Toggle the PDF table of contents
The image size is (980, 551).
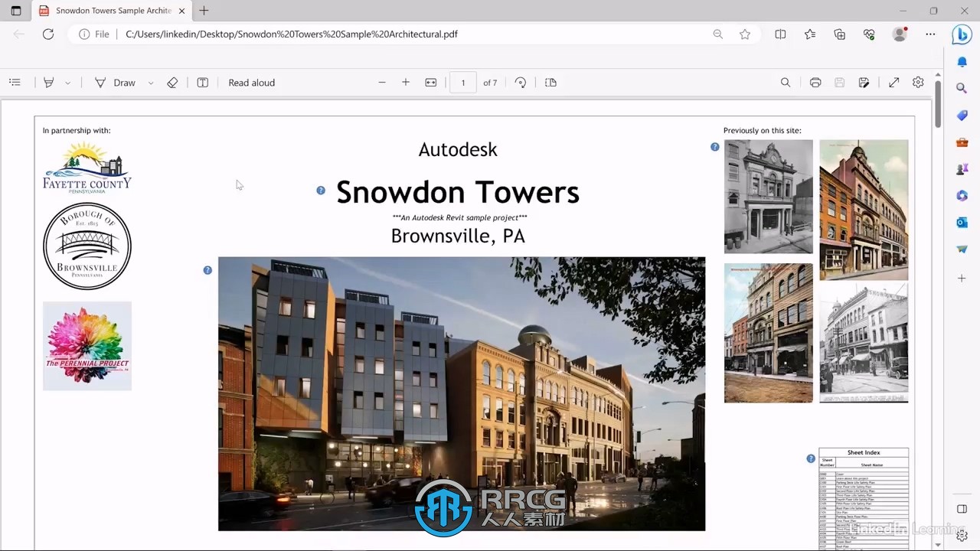tap(15, 83)
